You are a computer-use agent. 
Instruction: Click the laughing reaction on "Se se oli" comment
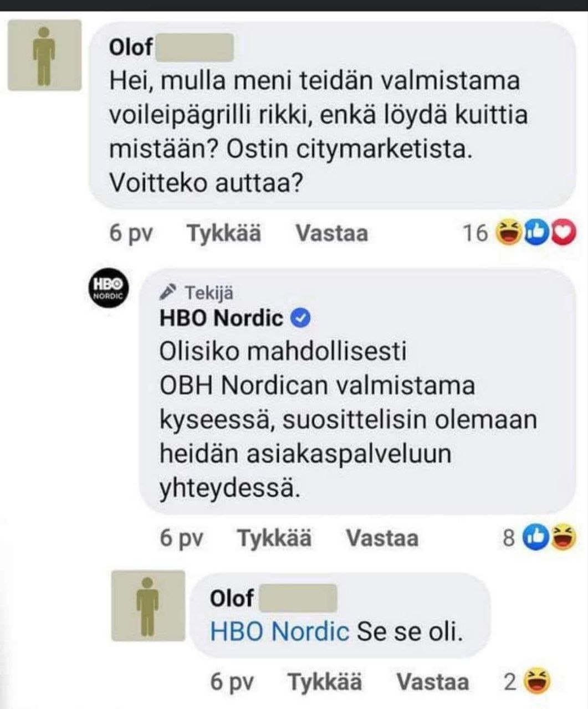[x=537, y=681]
